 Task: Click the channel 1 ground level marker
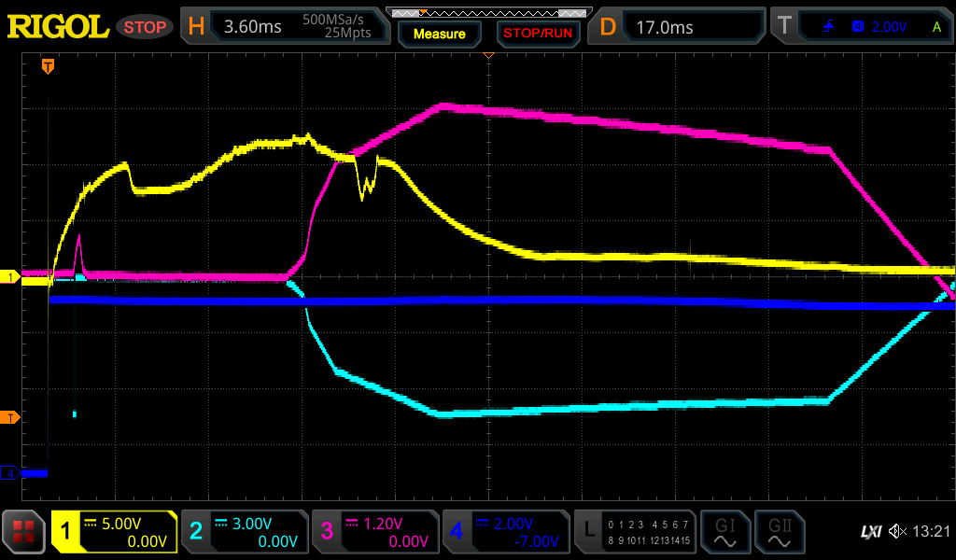click(x=11, y=277)
